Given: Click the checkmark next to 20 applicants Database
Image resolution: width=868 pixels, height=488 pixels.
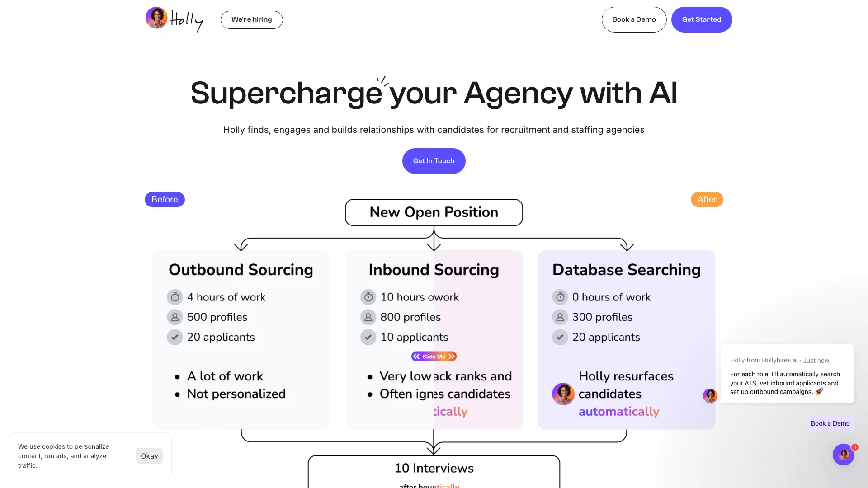Looking at the screenshot, I should (560, 337).
